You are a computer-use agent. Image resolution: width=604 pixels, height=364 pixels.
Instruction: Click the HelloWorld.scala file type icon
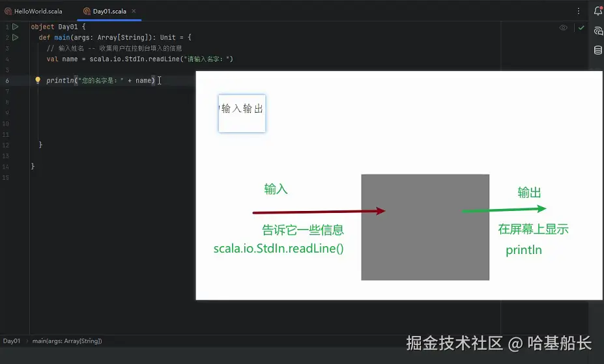[8, 11]
